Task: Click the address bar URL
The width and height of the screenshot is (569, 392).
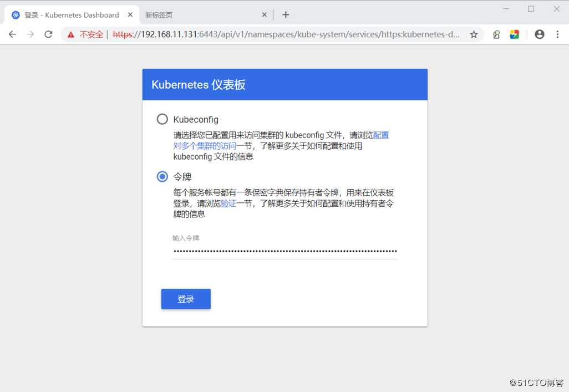Action: [x=286, y=34]
